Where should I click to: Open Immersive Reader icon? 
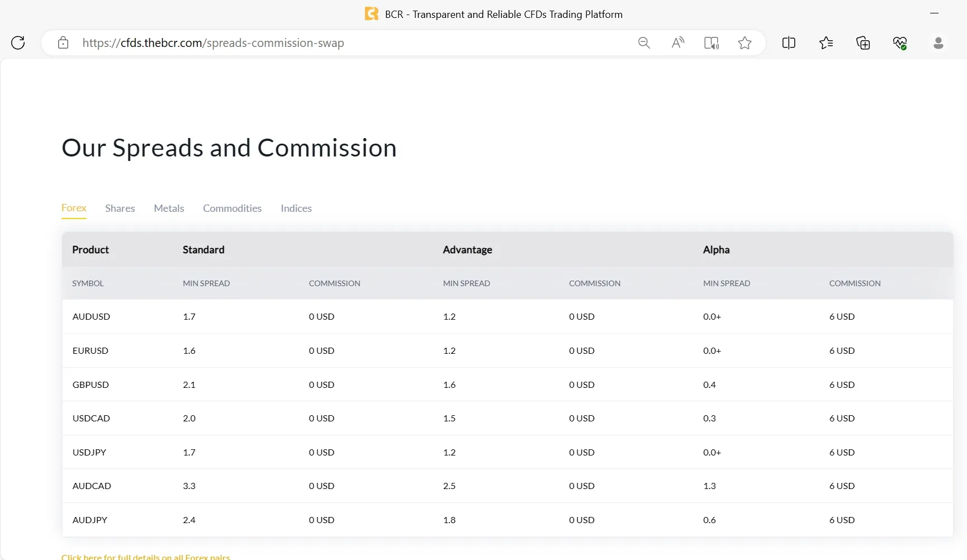tap(711, 43)
